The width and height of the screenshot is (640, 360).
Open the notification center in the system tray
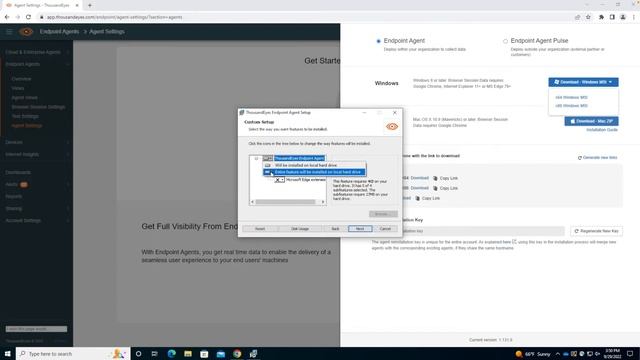click(x=630, y=353)
